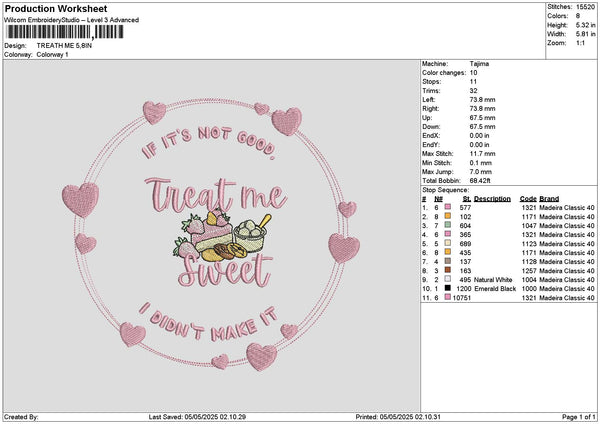The image size is (600, 424).
Task: Select the Emerald Black color swatch
Action: click(447, 288)
